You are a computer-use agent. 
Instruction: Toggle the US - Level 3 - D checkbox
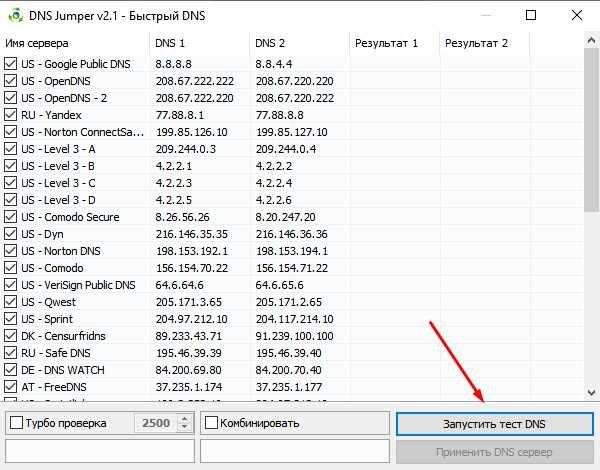pyautogui.click(x=10, y=200)
